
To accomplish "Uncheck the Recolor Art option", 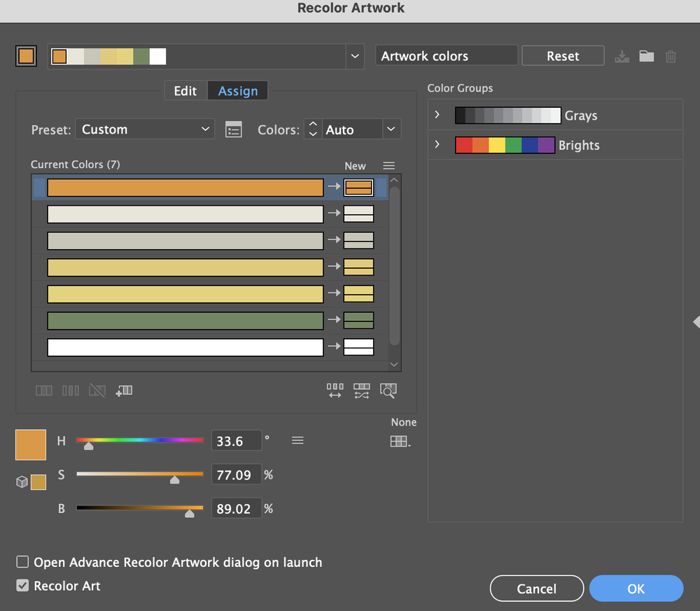I will pos(22,586).
